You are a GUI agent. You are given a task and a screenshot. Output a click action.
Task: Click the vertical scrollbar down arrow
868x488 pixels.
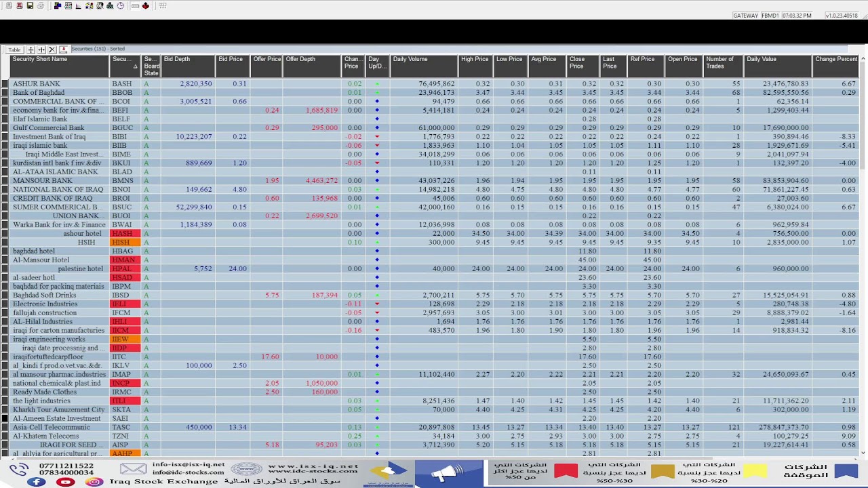pyautogui.click(x=863, y=452)
